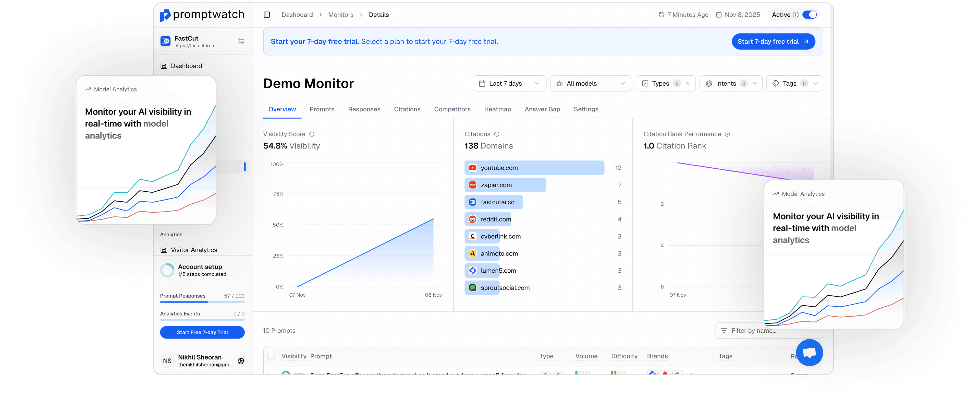The width and height of the screenshot is (980, 406).
Task: Click the refresh 7 Minutes Ago icon
Action: (x=661, y=15)
